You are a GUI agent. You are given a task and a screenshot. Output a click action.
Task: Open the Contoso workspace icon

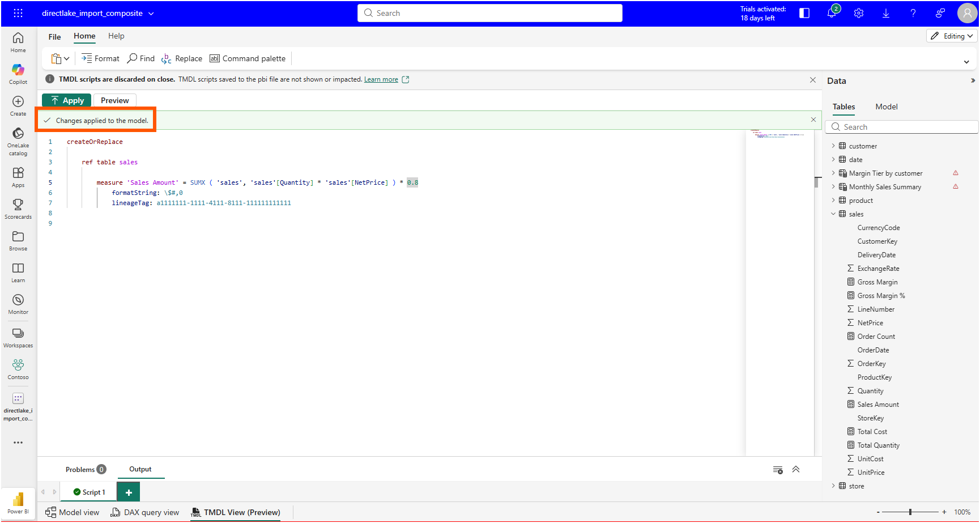(18, 369)
